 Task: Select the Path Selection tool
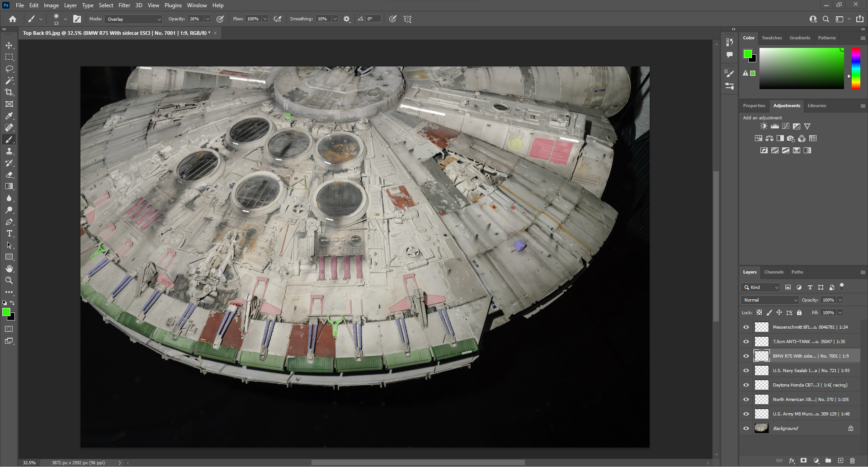click(9, 245)
